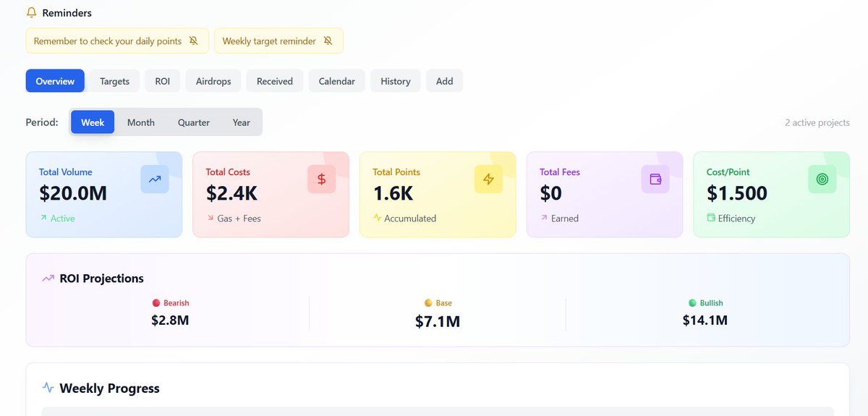
Task: Click the Cost/Point target icon
Action: [x=822, y=179]
